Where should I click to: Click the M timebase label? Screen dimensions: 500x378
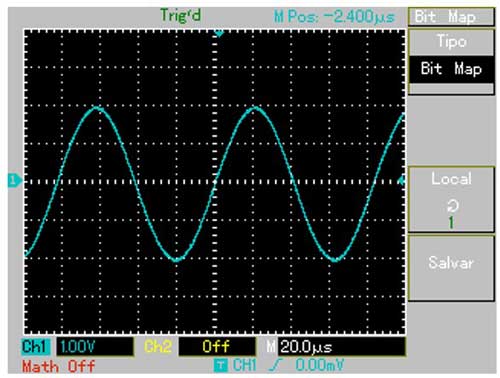271,347
